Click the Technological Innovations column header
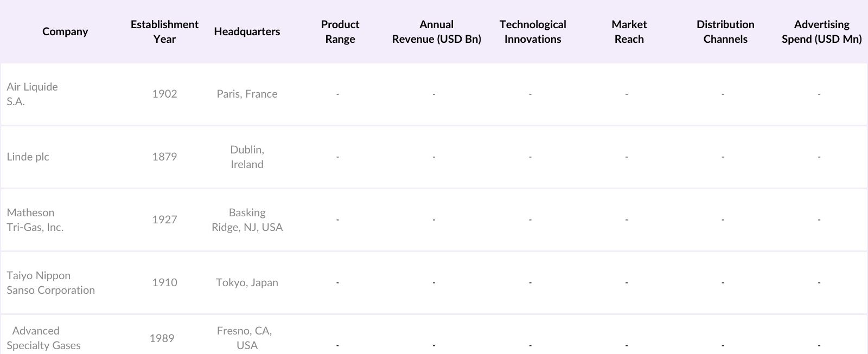This screenshot has height=354, width=868. coord(532,31)
